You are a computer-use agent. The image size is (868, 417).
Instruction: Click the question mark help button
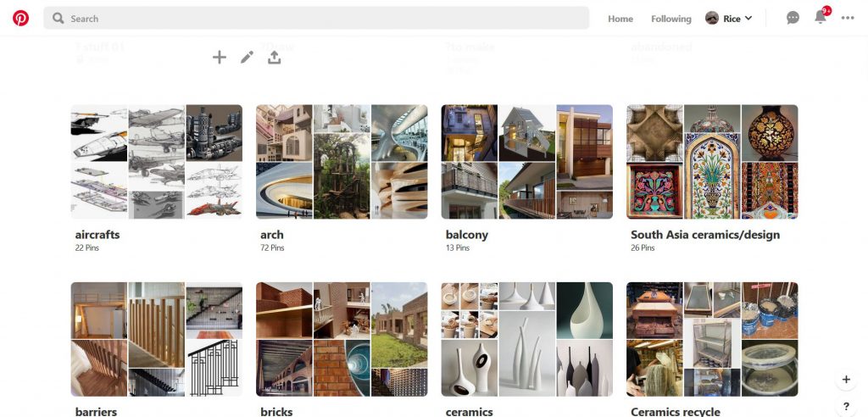coord(846,407)
